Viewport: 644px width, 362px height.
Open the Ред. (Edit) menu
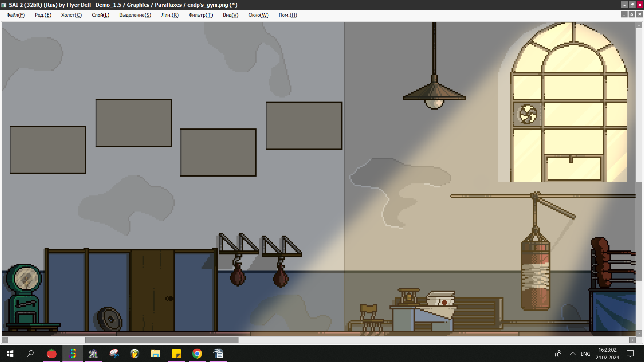(43, 15)
